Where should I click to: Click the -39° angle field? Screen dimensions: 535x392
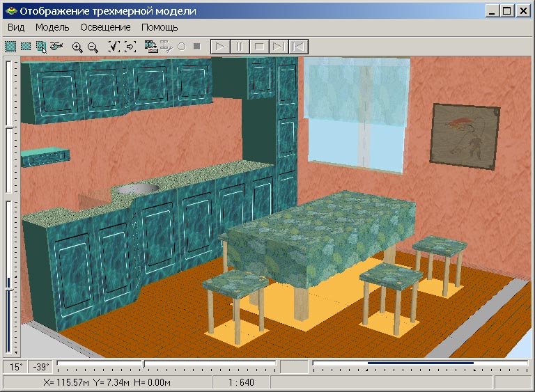coord(40,367)
